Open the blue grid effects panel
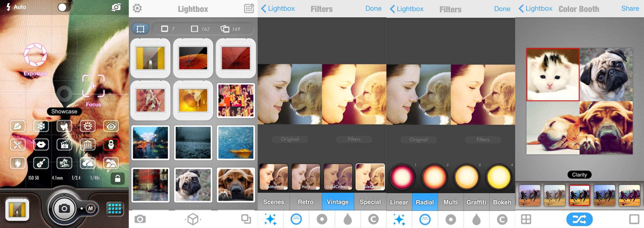Screen dimensions: 644x228 point(114,208)
